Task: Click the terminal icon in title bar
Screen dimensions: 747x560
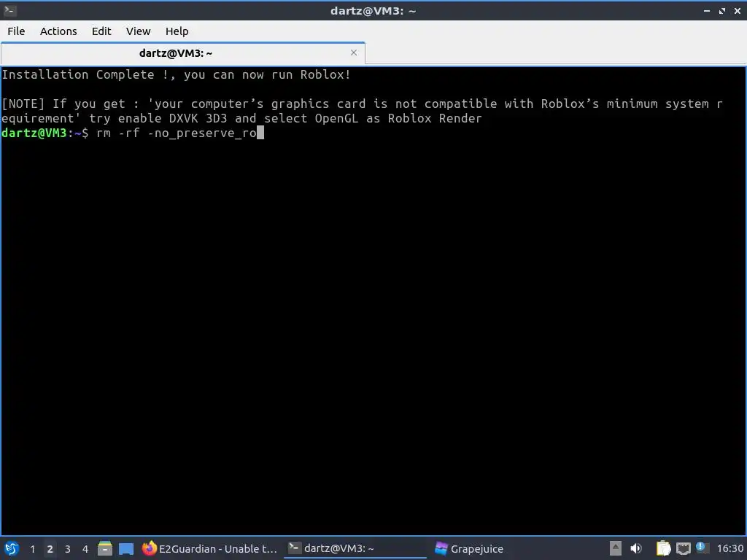Action: [x=10, y=10]
